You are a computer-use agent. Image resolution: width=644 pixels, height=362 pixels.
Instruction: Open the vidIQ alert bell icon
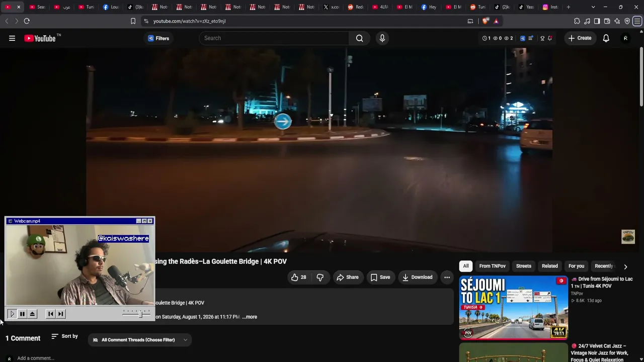pyautogui.click(x=550, y=38)
